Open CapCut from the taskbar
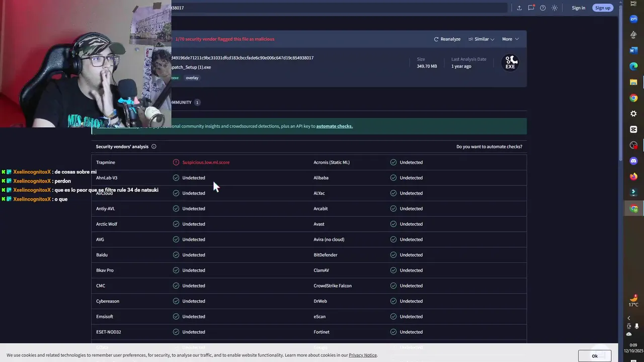 (x=633, y=129)
